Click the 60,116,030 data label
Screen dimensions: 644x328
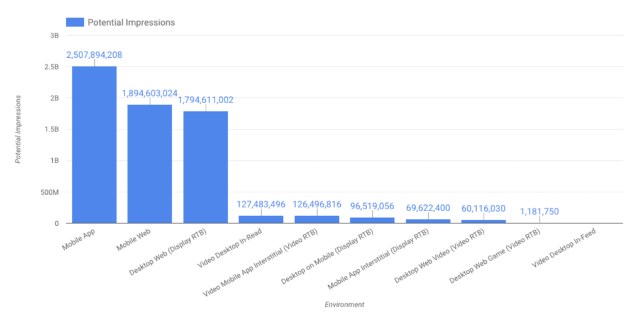coord(484,208)
